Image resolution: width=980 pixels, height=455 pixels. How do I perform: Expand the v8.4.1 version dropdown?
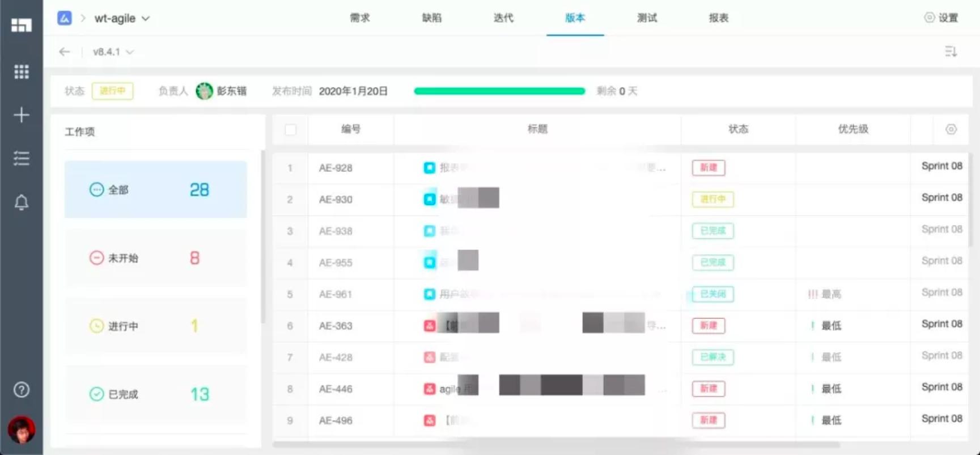(x=113, y=52)
